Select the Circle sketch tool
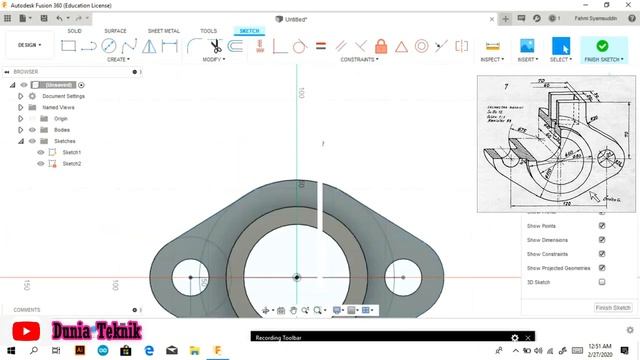This screenshot has width=640, height=360. (x=109, y=46)
